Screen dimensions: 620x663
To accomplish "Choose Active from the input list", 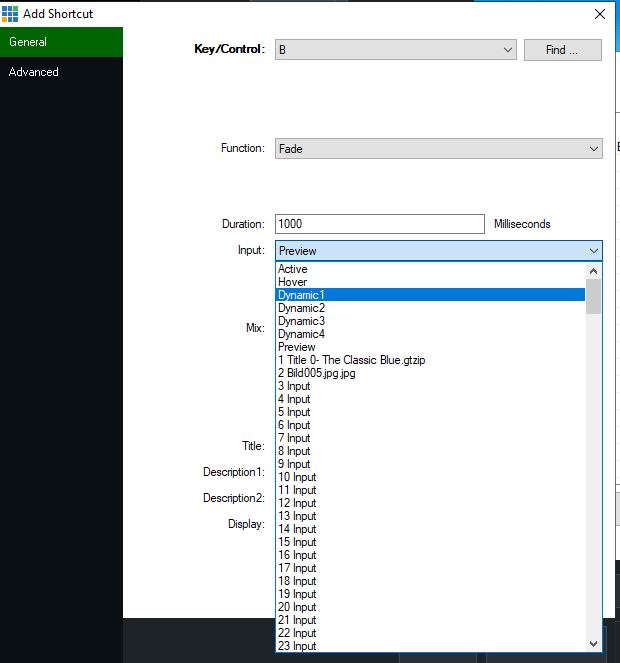I will pyautogui.click(x=293, y=269).
